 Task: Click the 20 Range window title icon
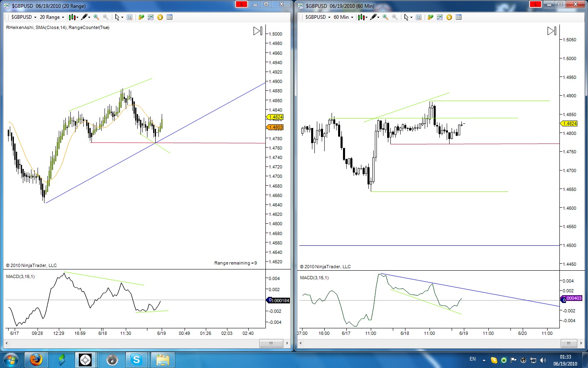[7, 6]
